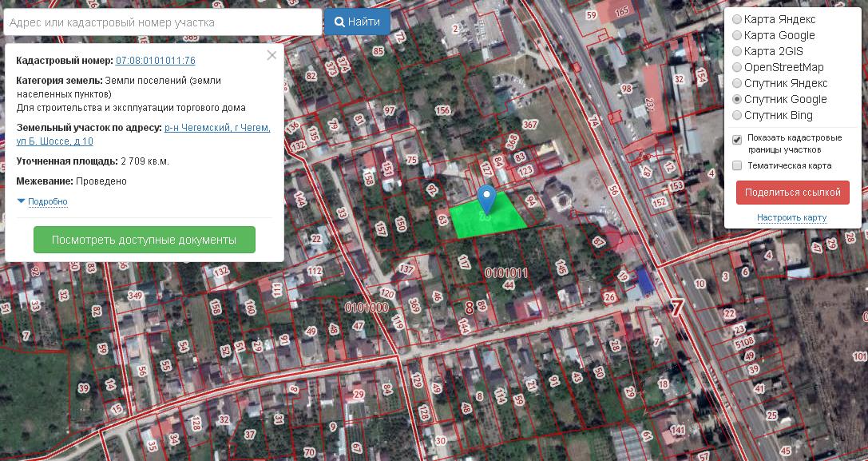Viewport: 868px width, 461px height.
Task: Select Карта Яндекс map layer
Action: (737, 19)
